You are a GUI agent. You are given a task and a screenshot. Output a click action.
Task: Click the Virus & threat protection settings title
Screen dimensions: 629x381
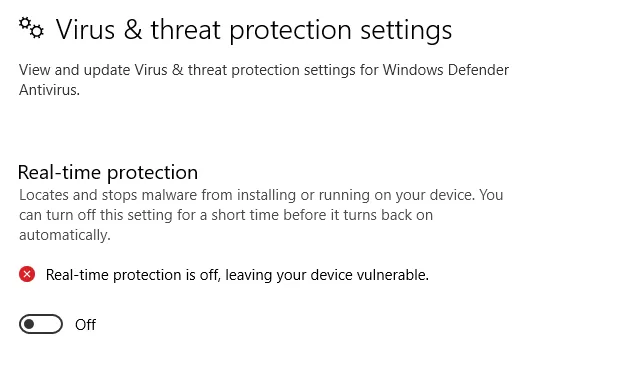254,30
